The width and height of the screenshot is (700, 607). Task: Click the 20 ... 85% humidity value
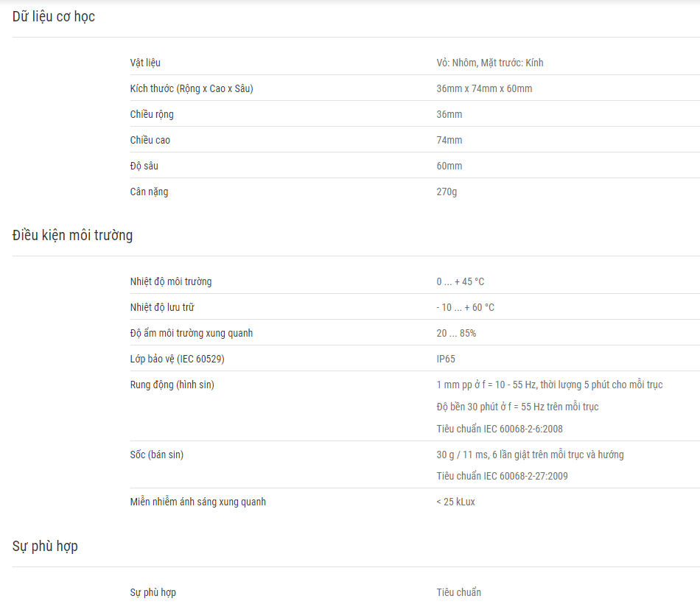pyautogui.click(x=456, y=334)
